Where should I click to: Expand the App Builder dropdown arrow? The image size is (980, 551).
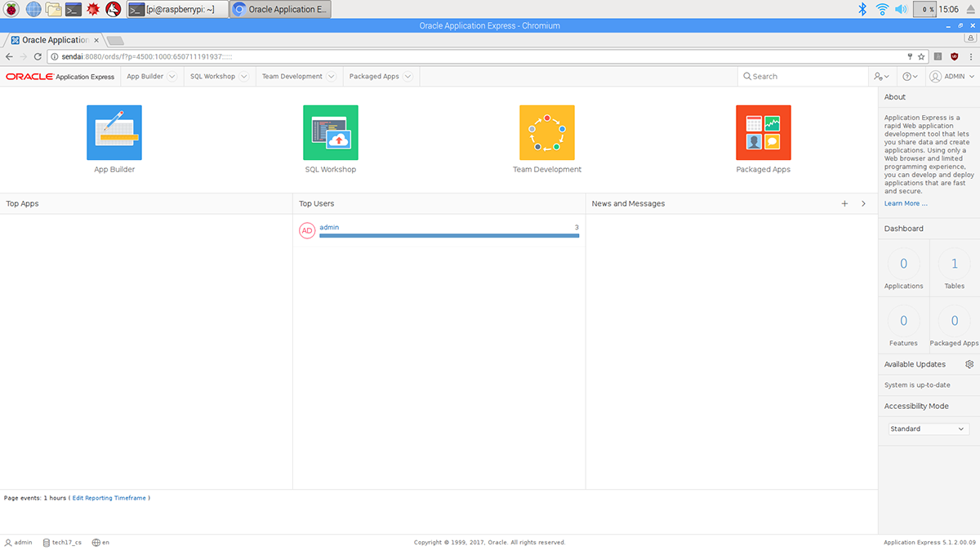point(171,76)
